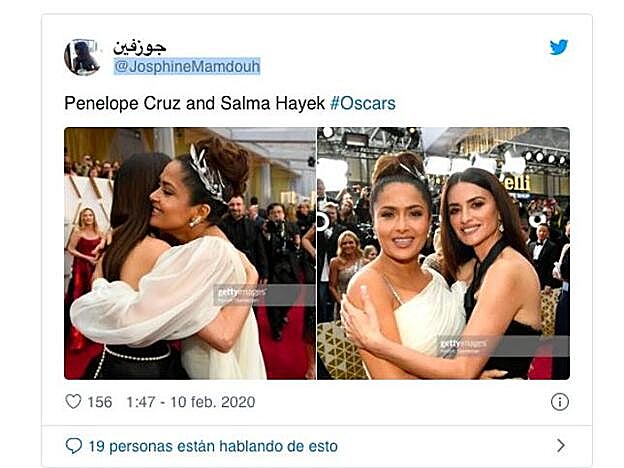The image size is (624, 468).
Task: Click the speech bubble reply icon
Action: (x=74, y=446)
